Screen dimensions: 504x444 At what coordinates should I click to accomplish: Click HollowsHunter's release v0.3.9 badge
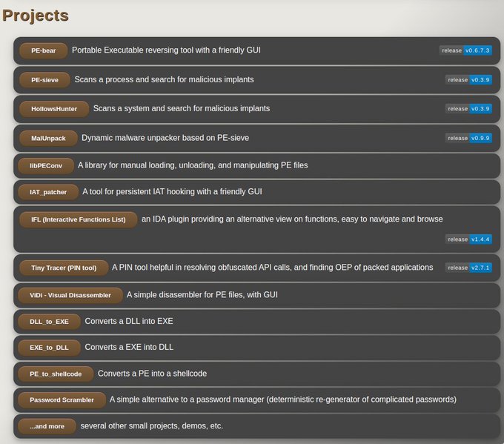(468, 109)
